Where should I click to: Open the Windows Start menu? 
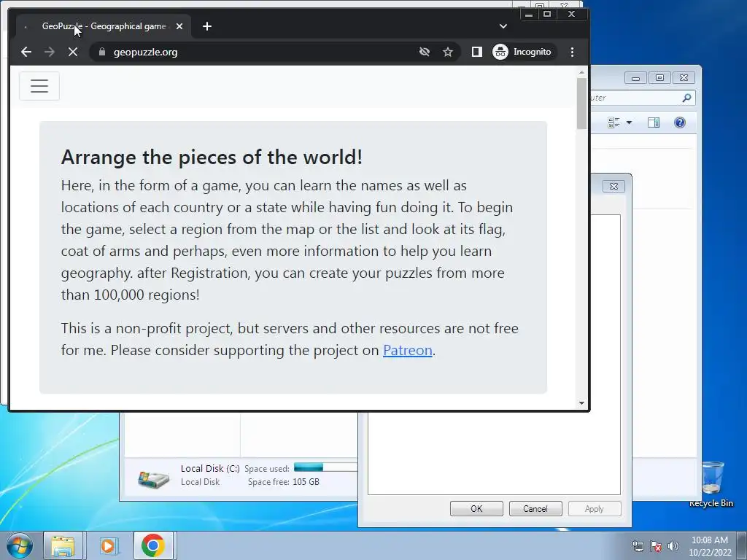click(19, 545)
